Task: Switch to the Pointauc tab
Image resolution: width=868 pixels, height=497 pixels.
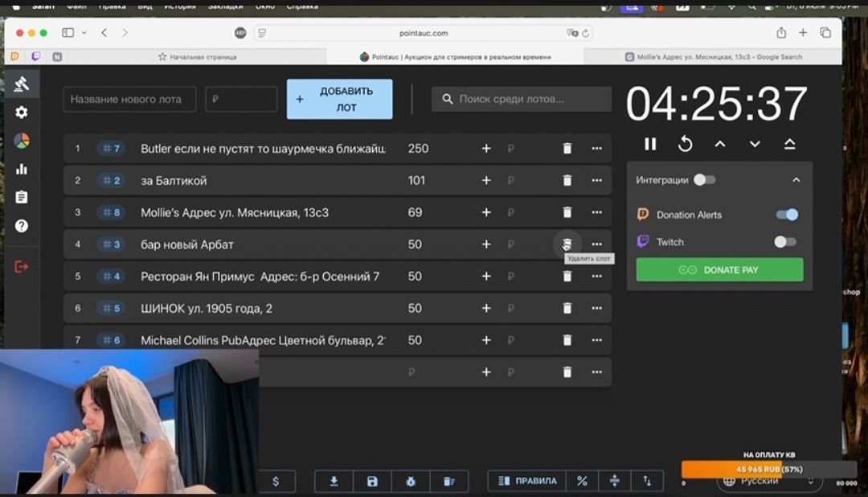Action: (x=455, y=56)
